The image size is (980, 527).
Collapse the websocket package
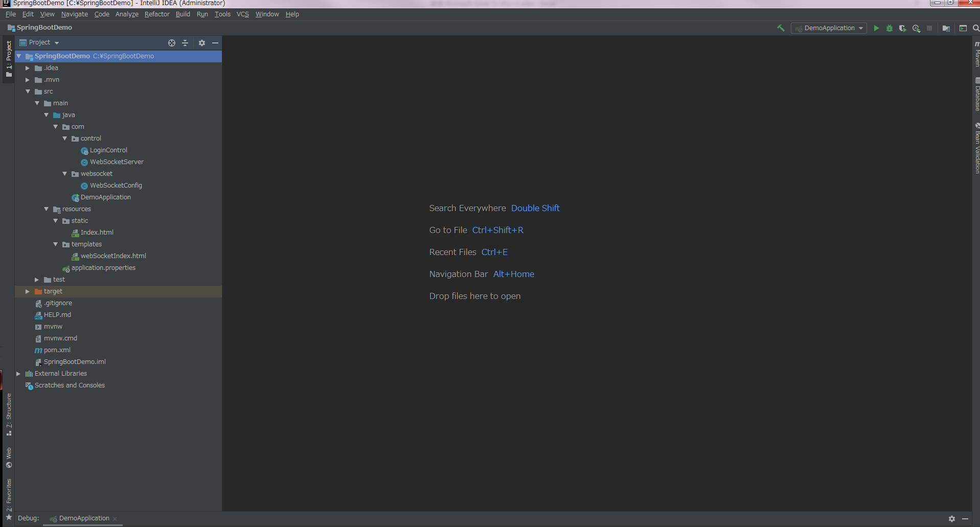(64, 174)
